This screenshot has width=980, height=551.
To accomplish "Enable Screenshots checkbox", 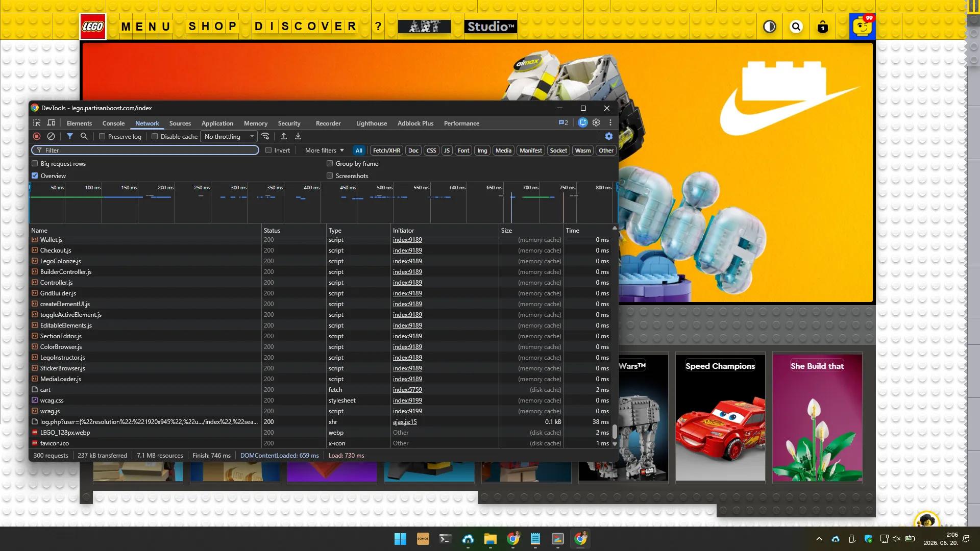I will [330, 176].
